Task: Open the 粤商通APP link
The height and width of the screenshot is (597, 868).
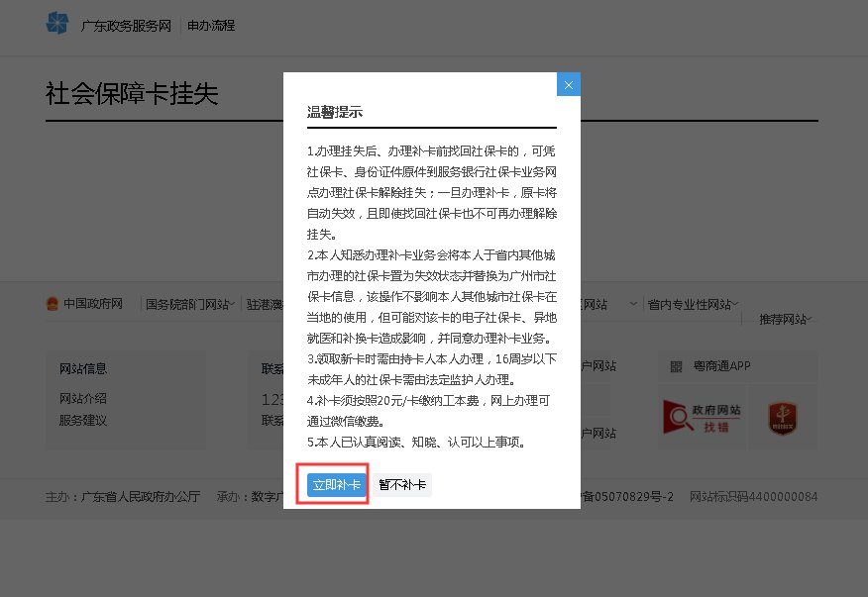Action: point(722,366)
